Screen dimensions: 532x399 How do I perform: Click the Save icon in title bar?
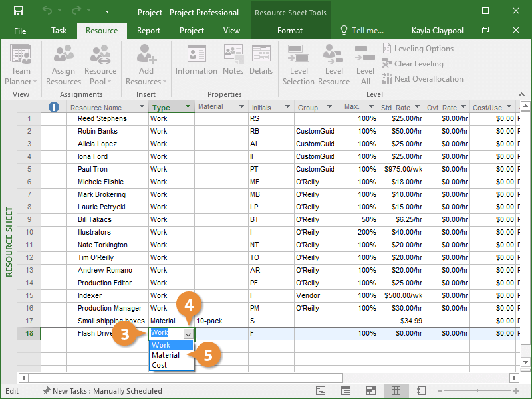19,11
